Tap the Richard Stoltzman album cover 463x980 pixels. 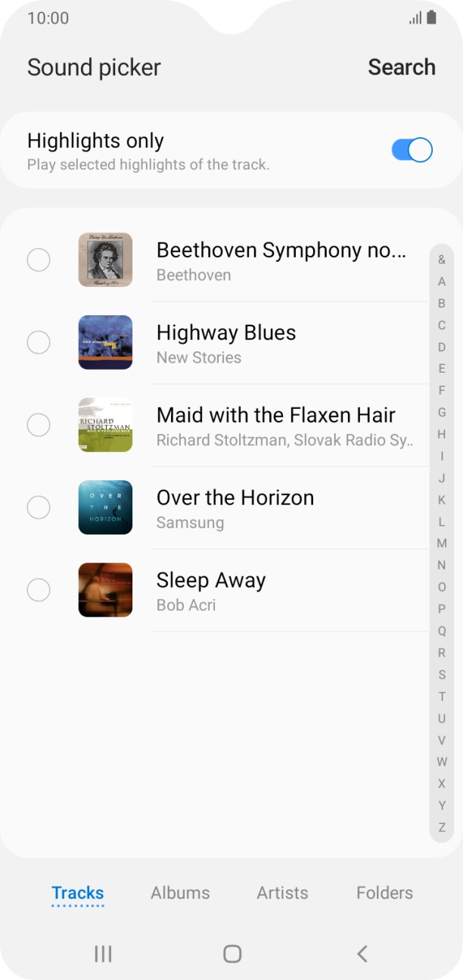pyautogui.click(x=104, y=425)
